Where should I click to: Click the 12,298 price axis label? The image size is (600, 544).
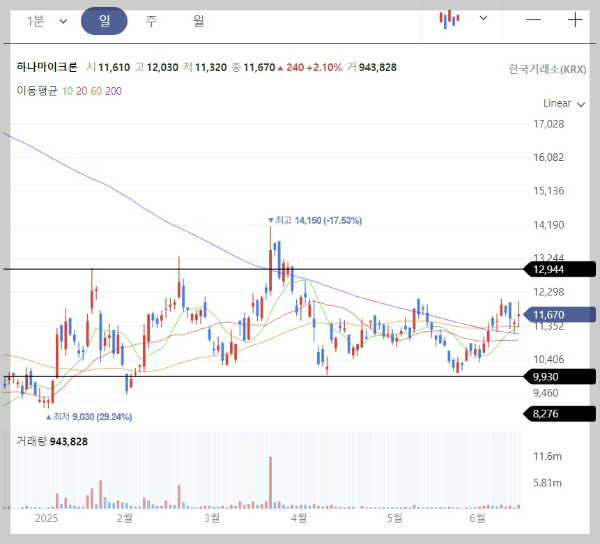pyautogui.click(x=548, y=292)
